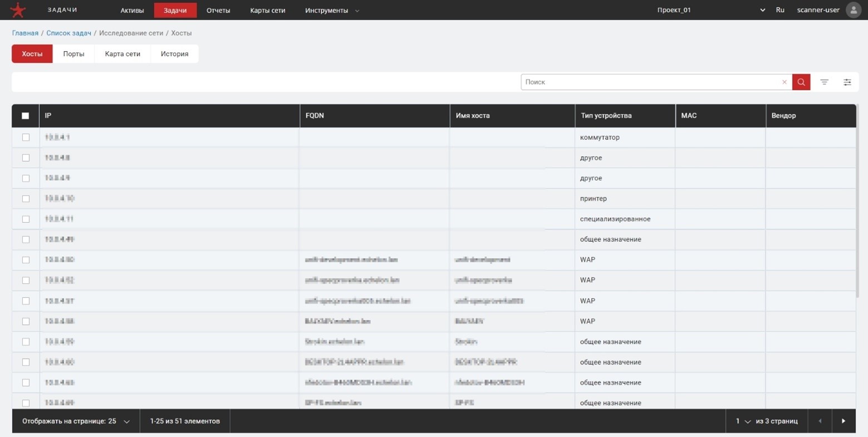The height and width of the screenshot is (437, 868).
Task: Sort by the Имя хоста column header
Action: click(512, 116)
